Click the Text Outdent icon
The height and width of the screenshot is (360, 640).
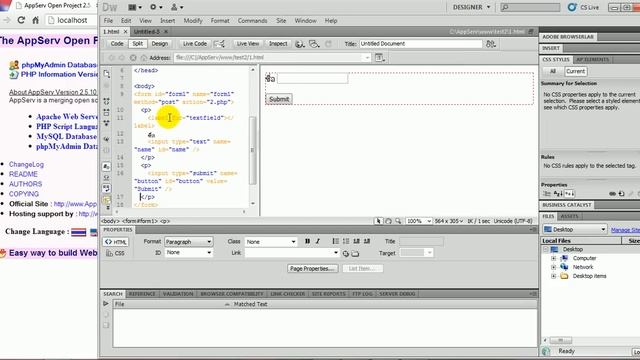pos(356,241)
